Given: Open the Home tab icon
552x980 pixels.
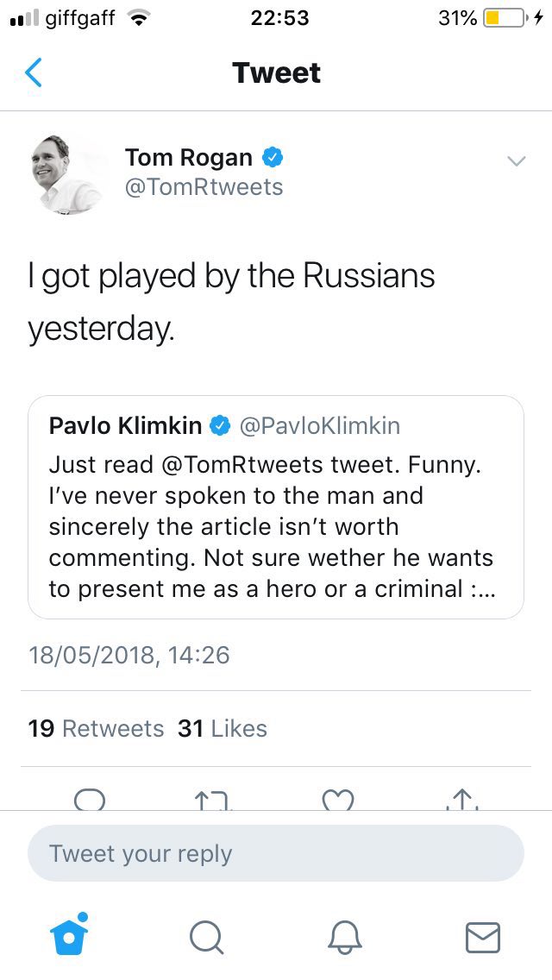Looking at the screenshot, I should point(69,934).
